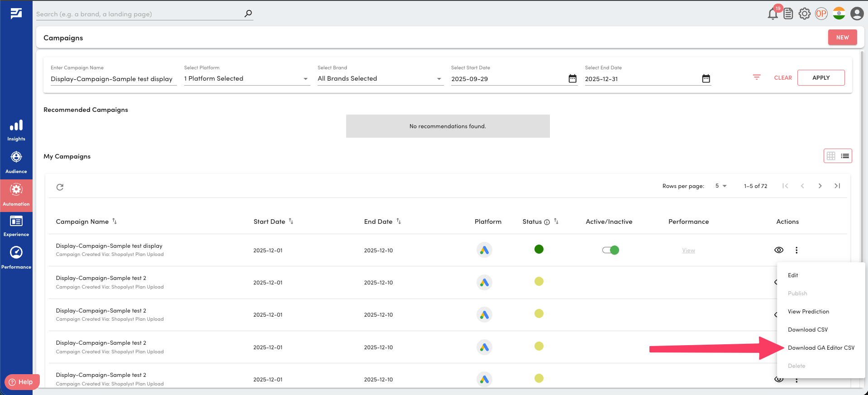This screenshot has height=395, width=868.
Task: Sort by Campaign Name column
Action: pos(114,222)
